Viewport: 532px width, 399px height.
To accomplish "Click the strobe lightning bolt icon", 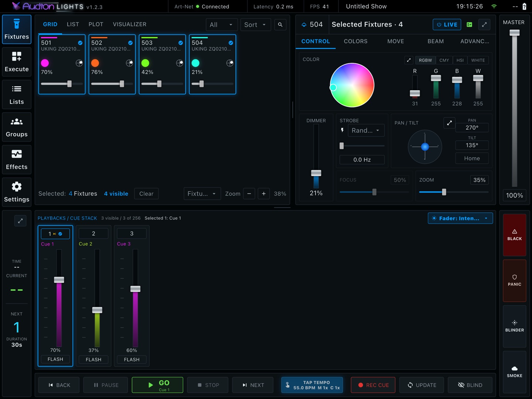I will [342, 130].
